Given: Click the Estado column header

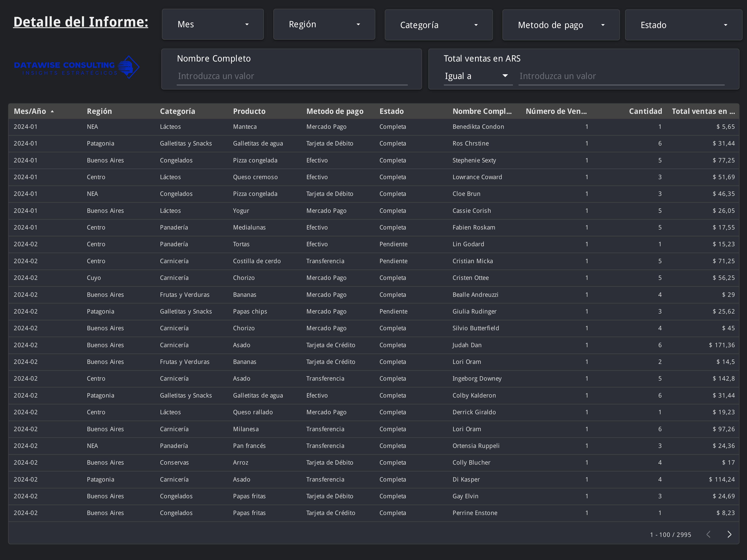Looking at the screenshot, I should 391,111.
